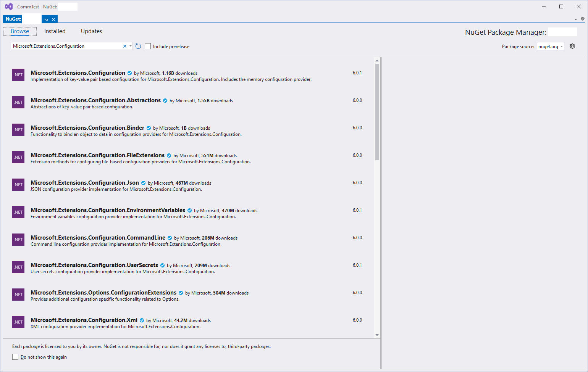588x372 pixels.
Task: Switch to the Installed tab
Action: [55, 31]
